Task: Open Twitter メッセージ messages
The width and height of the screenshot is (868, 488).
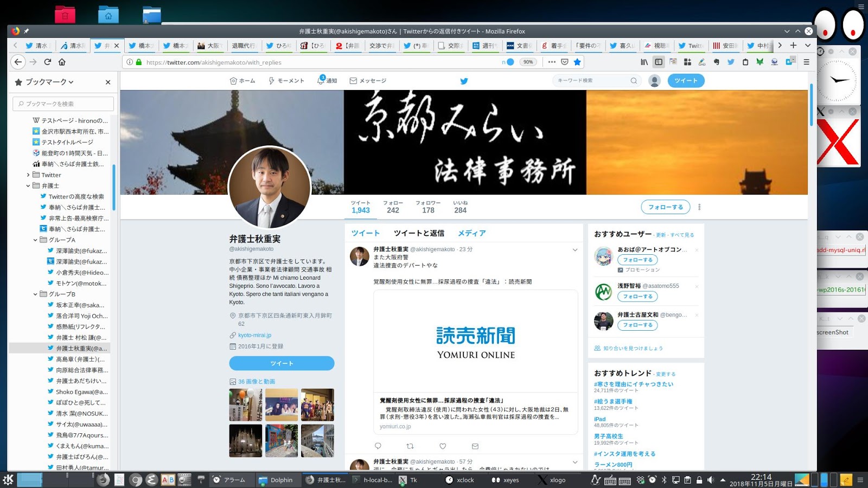Action: (368, 81)
